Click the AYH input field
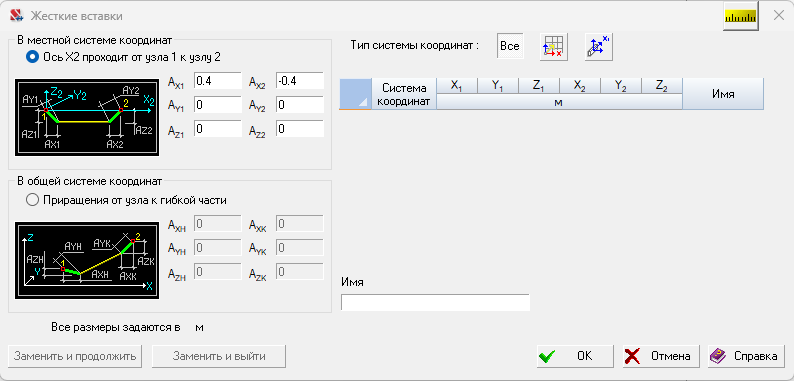 pos(218,247)
